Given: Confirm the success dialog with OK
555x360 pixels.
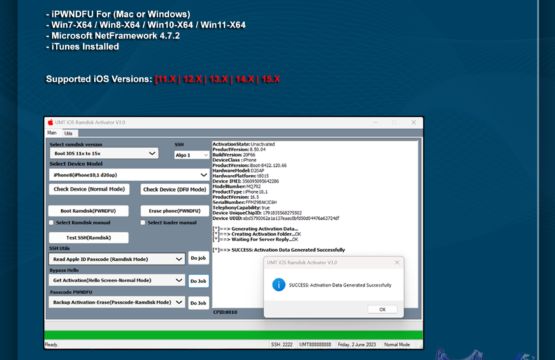Looking at the screenshot, I should coord(382,309).
